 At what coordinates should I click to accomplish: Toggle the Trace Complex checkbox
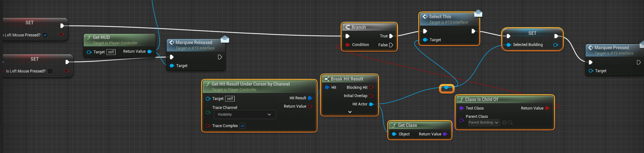pos(243,126)
